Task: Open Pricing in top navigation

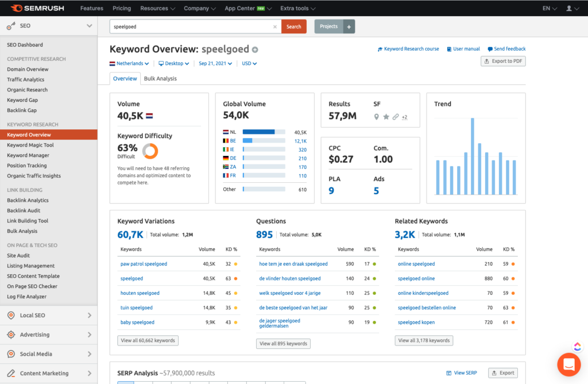Action: tap(122, 8)
